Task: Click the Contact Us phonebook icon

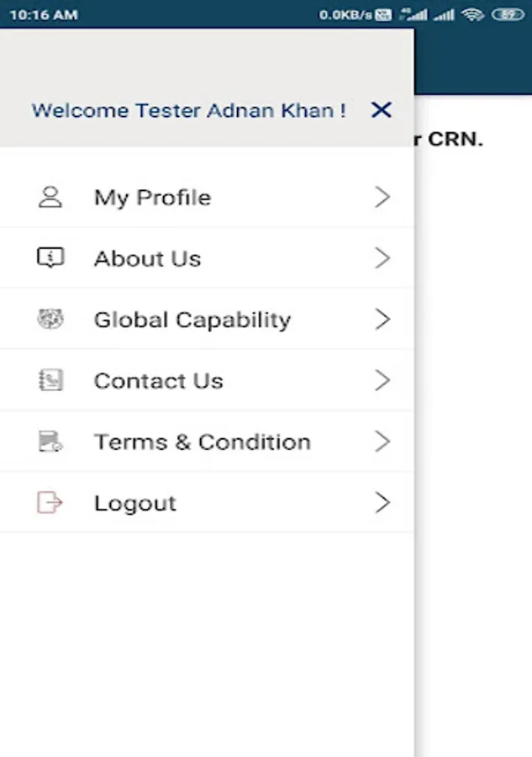Action: (50, 381)
